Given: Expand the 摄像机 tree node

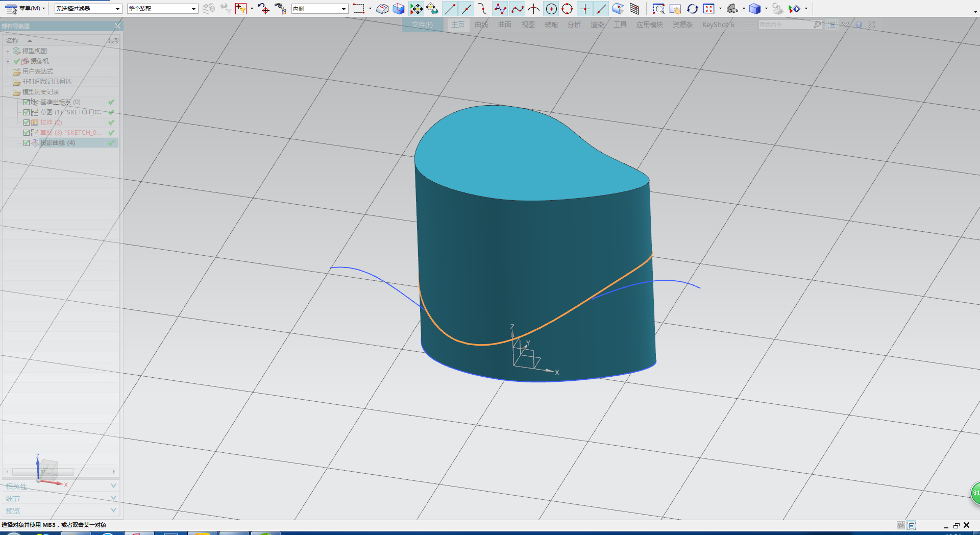Looking at the screenshot, I should click(x=8, y=61).
